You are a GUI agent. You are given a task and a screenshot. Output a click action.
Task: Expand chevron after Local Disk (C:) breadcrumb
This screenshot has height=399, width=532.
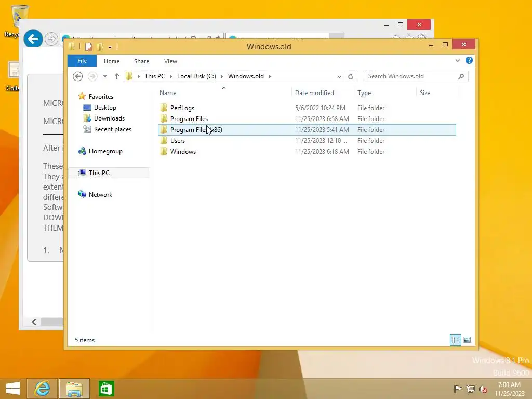pos(222,76)
